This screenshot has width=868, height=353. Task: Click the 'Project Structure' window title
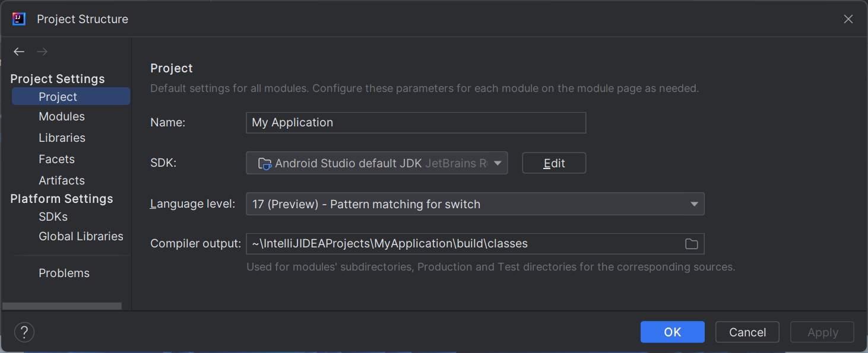(83, 19)
